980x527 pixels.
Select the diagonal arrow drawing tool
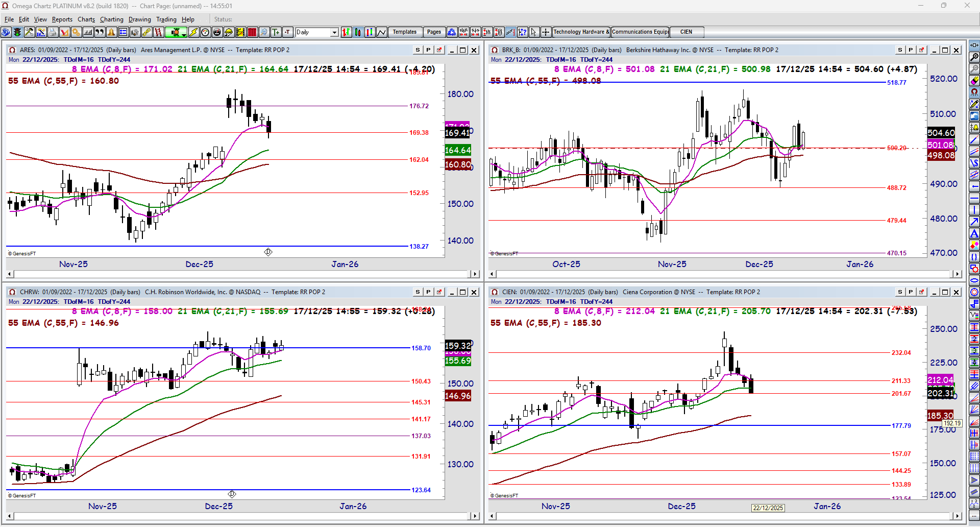point(974,222)
